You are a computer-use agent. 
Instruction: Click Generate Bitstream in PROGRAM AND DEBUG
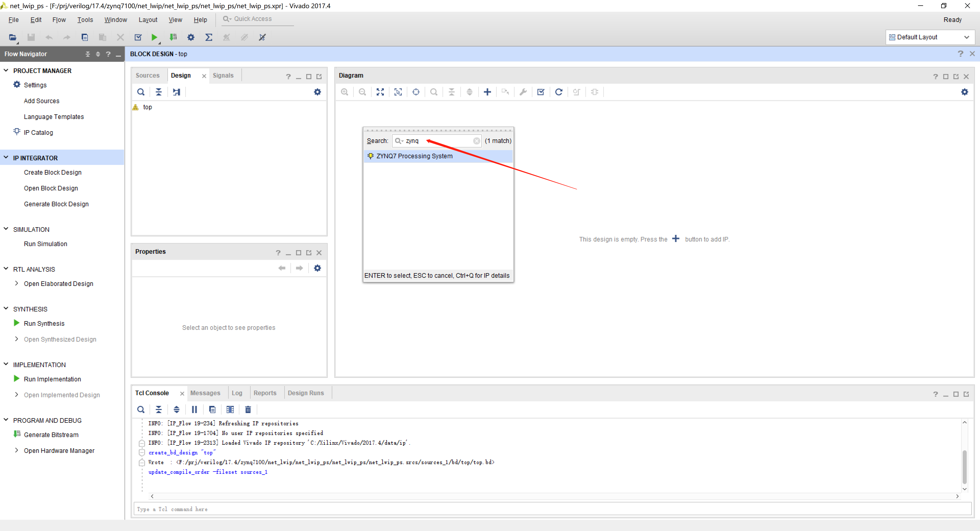click(x=52, y=434)
